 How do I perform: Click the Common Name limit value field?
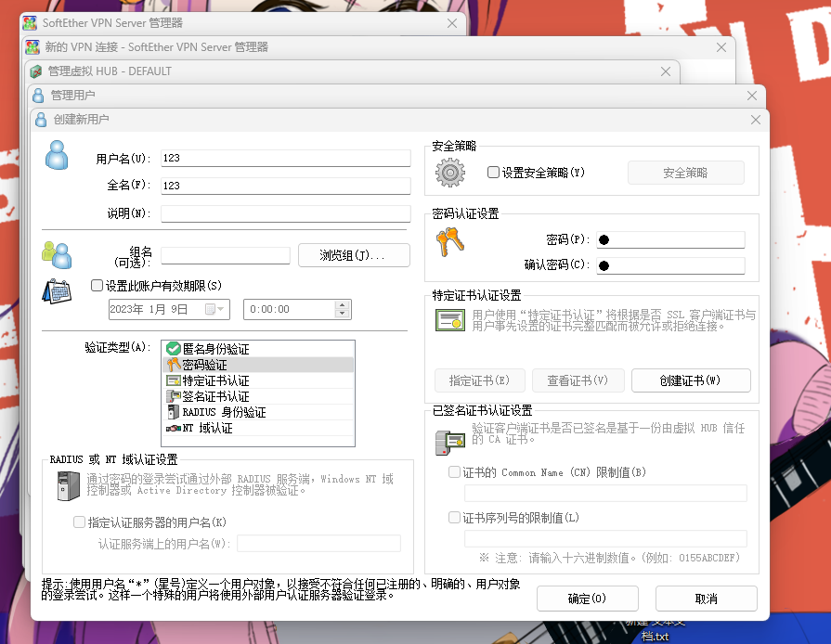point(605,493)
